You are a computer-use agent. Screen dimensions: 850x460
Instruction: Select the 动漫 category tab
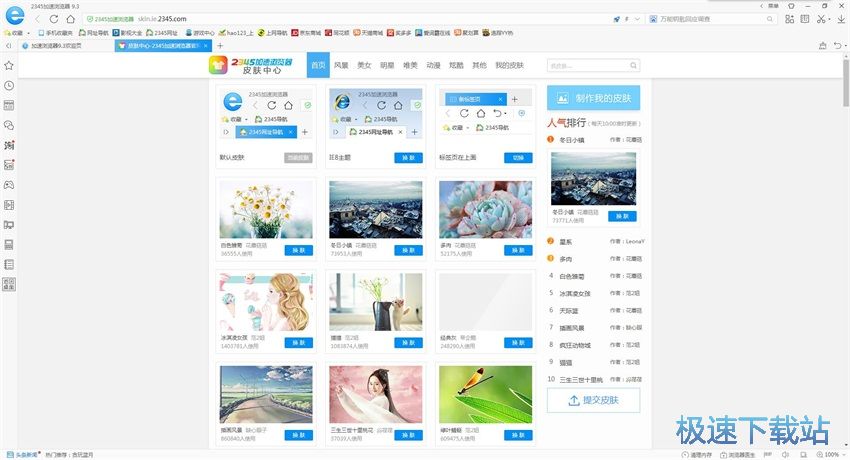point(433,65)
